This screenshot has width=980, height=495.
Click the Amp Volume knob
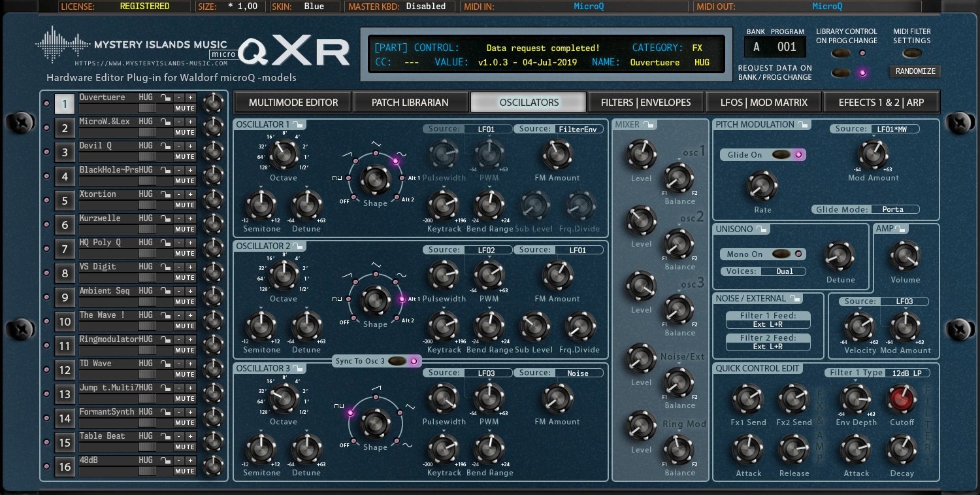coord(905,256)
